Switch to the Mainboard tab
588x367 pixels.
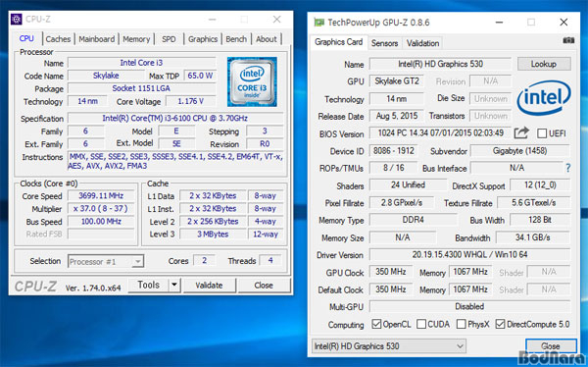tap(97, 39)
